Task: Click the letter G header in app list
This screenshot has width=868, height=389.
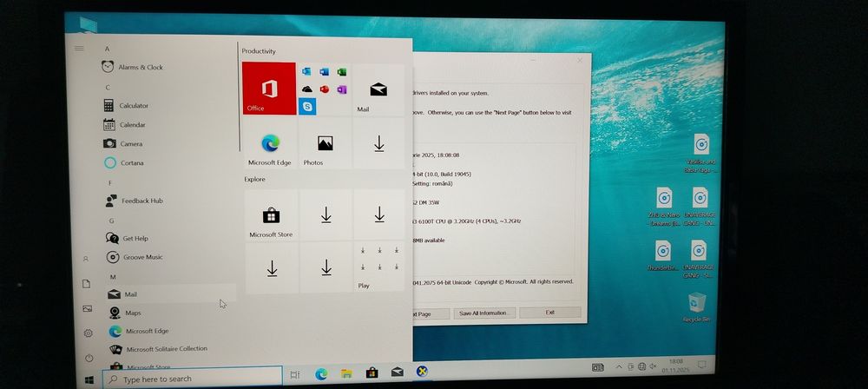Action: (x=111, y=221)
